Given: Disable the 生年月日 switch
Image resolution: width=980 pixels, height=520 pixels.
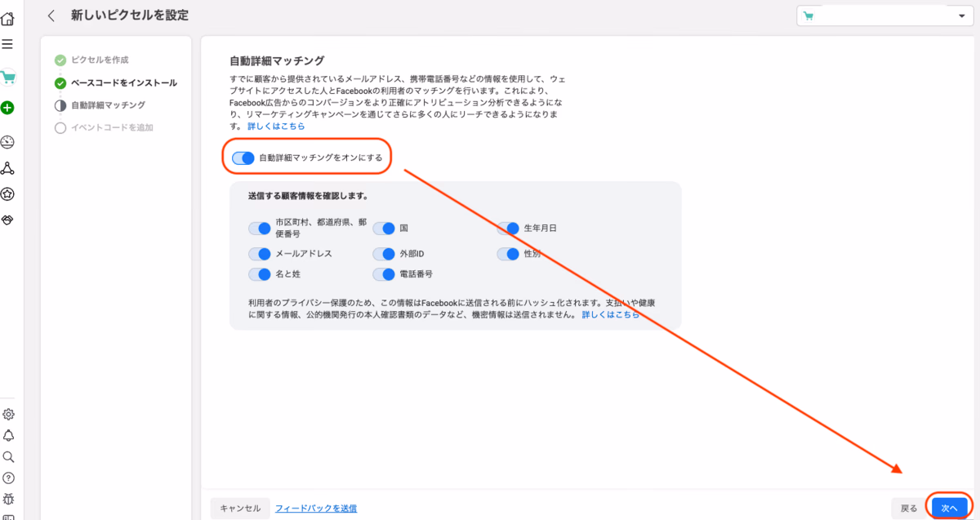Looking at the screenshot, I should point(509,229).
